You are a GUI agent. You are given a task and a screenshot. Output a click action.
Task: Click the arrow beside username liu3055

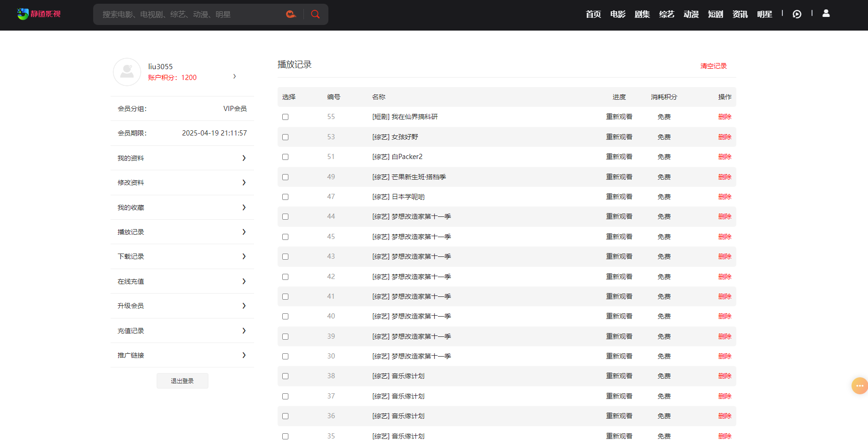[235, 76]
